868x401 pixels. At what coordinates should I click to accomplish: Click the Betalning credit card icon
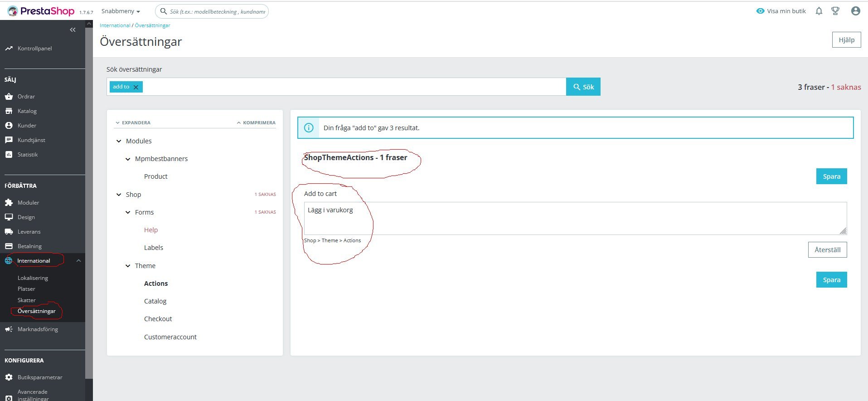click(x=9, y=246)
